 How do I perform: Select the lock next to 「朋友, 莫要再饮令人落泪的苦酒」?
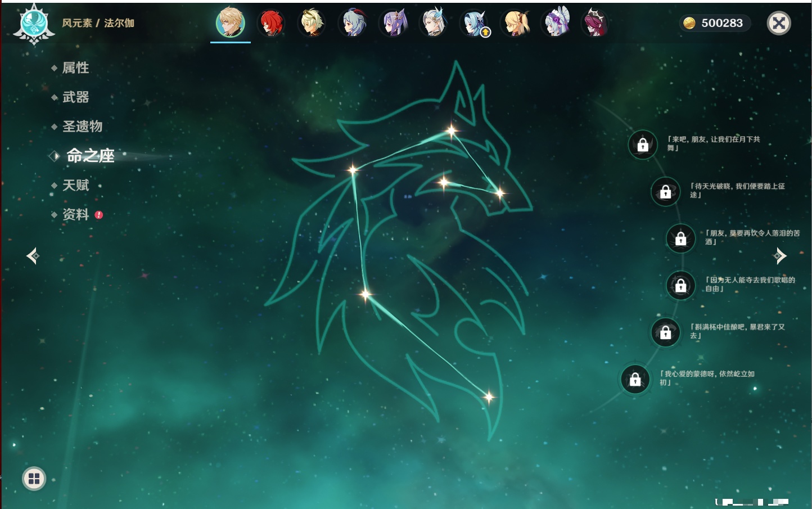680,238
